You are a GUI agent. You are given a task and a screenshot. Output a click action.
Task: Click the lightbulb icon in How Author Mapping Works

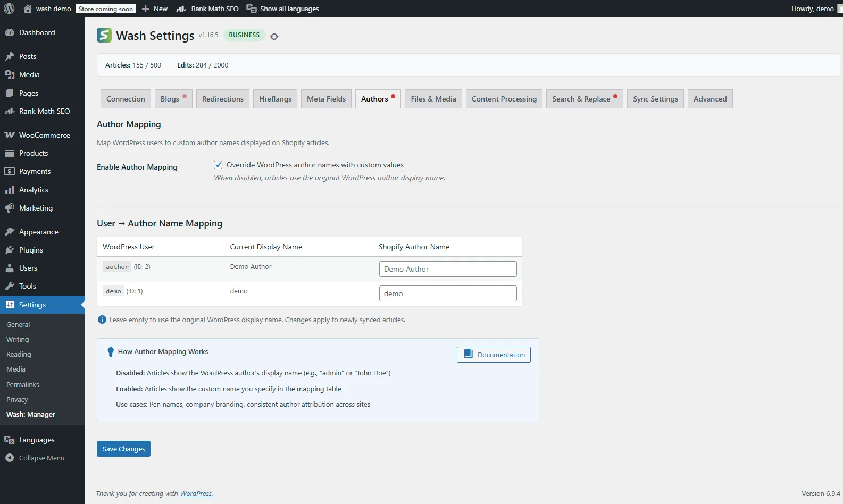coord(111,351)
